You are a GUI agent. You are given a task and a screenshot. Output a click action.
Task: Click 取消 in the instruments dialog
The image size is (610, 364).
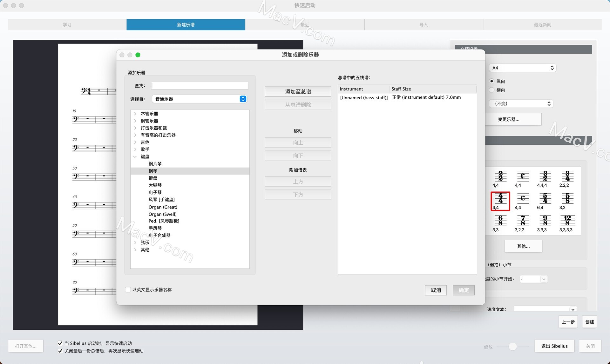pos(436,290)
